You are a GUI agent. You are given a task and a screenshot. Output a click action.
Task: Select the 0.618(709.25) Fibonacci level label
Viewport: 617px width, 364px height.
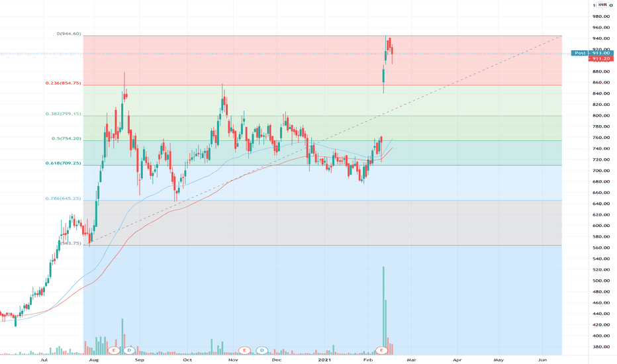tap(64, 163)
